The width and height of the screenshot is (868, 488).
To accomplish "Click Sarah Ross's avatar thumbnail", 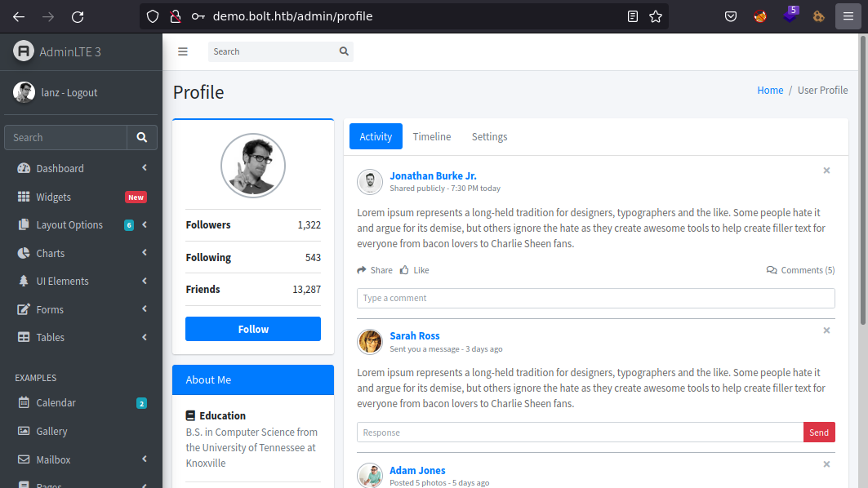I will click(370, 341).
